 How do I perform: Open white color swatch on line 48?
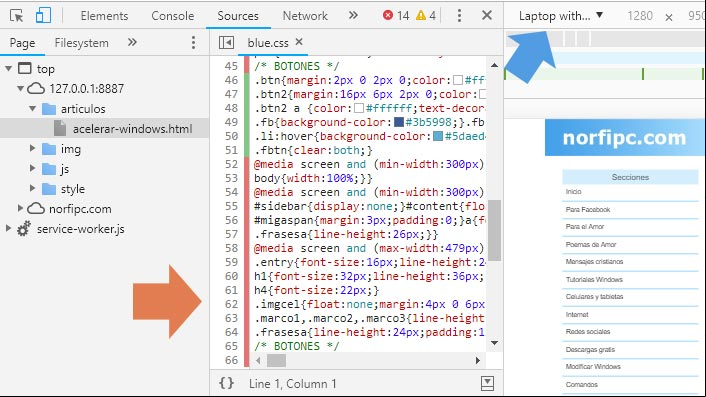pyautogui.click(x=359, y=108)
